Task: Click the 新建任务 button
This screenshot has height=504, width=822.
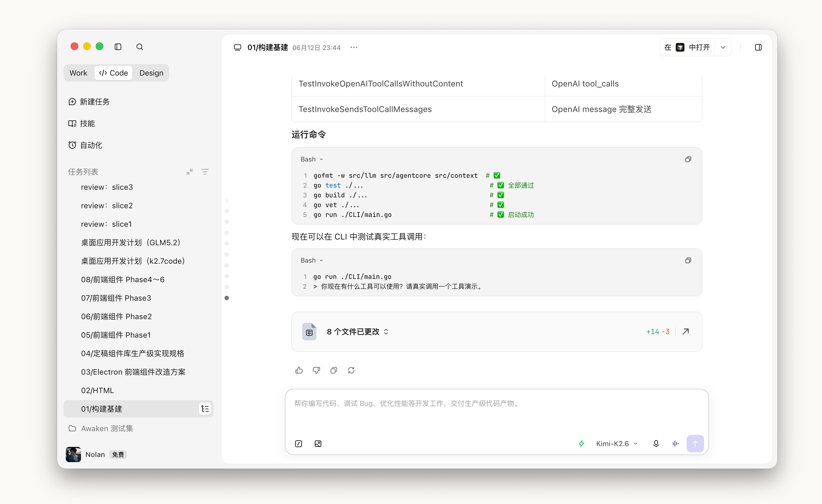Action: pyautogui.click(x=89, y=102)
